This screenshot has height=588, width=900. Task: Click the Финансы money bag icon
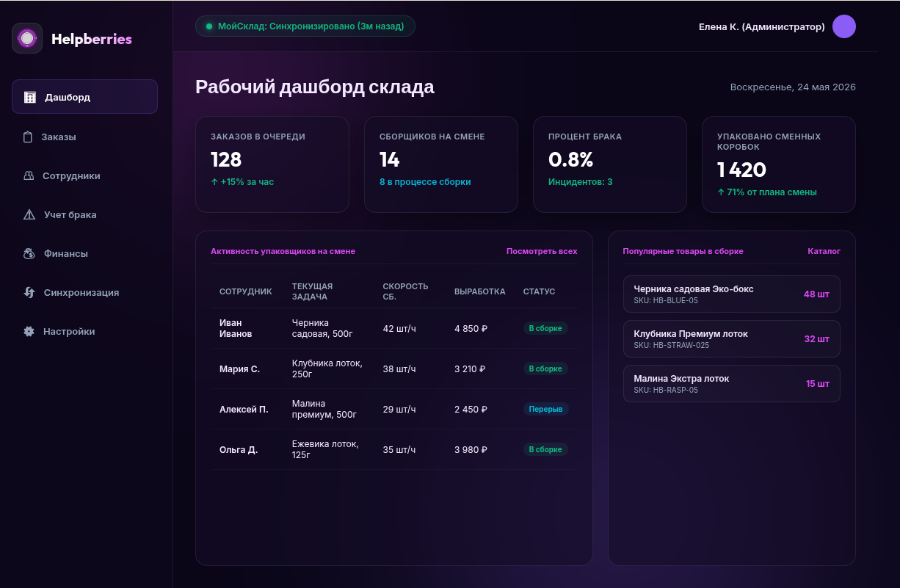coord(29,254)
